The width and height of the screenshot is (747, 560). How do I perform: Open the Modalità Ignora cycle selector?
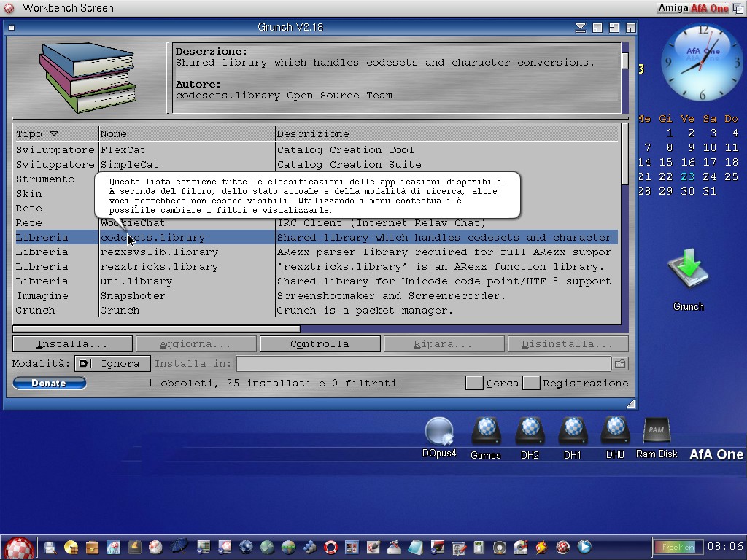coord(113,363)
